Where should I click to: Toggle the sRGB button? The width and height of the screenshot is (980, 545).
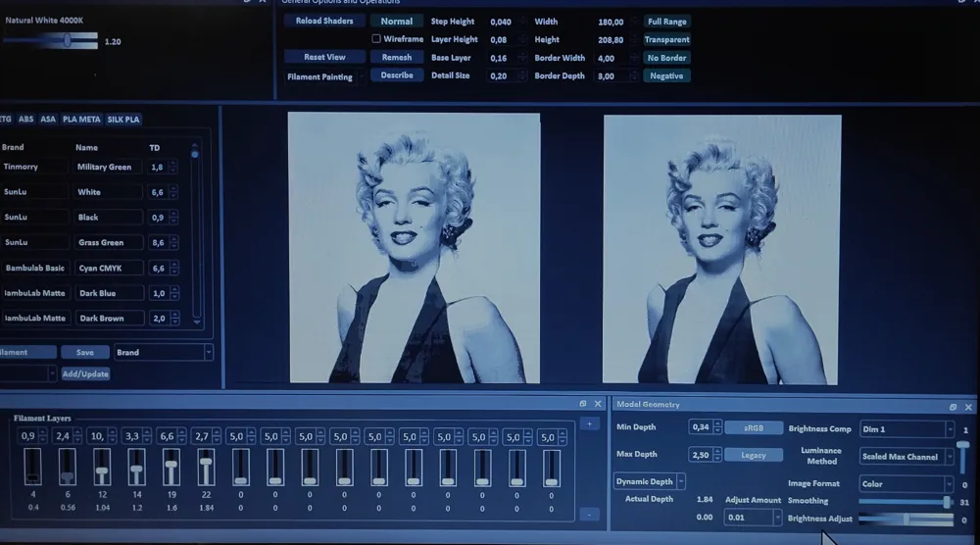754,428
